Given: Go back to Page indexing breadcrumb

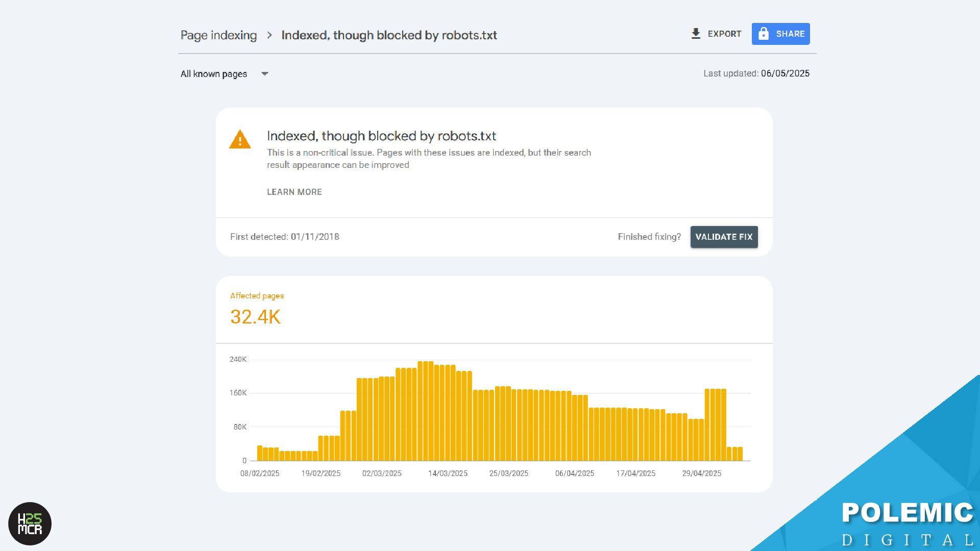Looking at the screenshot, I should 218,35.
